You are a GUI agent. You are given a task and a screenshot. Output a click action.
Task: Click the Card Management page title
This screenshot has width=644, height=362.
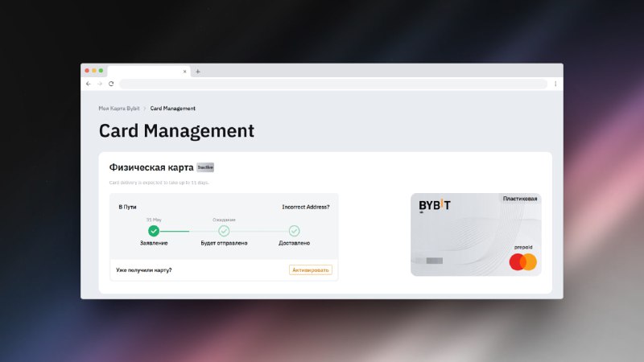coord(176,131)
